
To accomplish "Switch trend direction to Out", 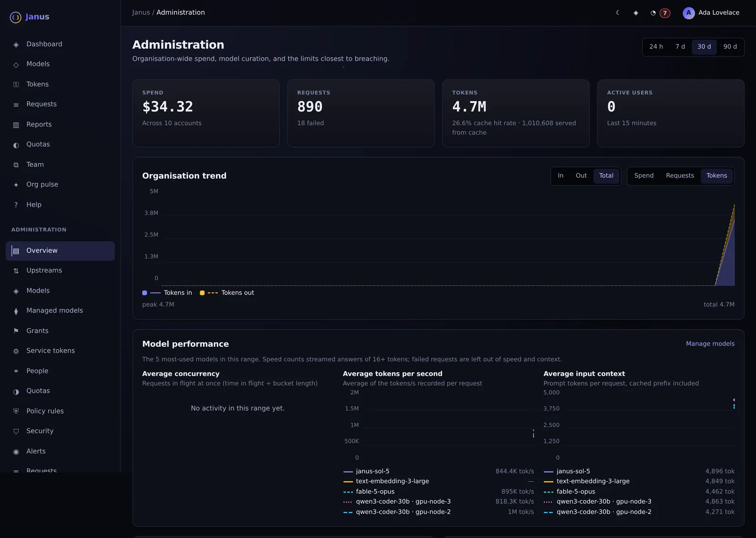I will 581,176.
